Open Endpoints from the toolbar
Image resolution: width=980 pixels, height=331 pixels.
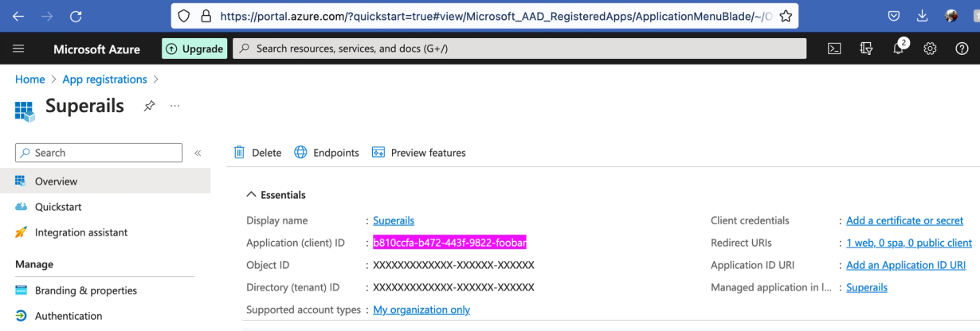[x=327, y=153]
